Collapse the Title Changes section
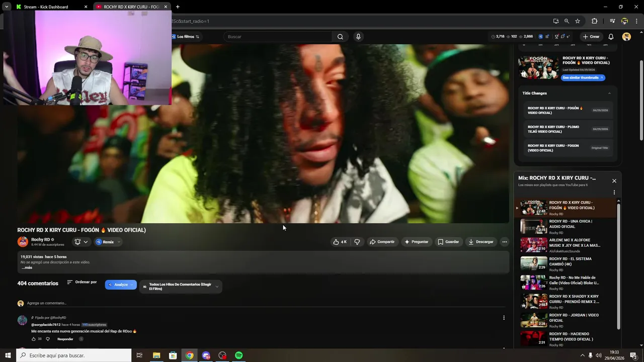The image size is (644, 362). [x=609, y=93]
